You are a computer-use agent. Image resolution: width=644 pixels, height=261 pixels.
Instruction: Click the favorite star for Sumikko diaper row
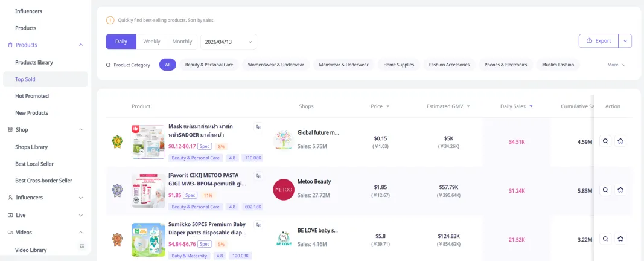(620, 239)
